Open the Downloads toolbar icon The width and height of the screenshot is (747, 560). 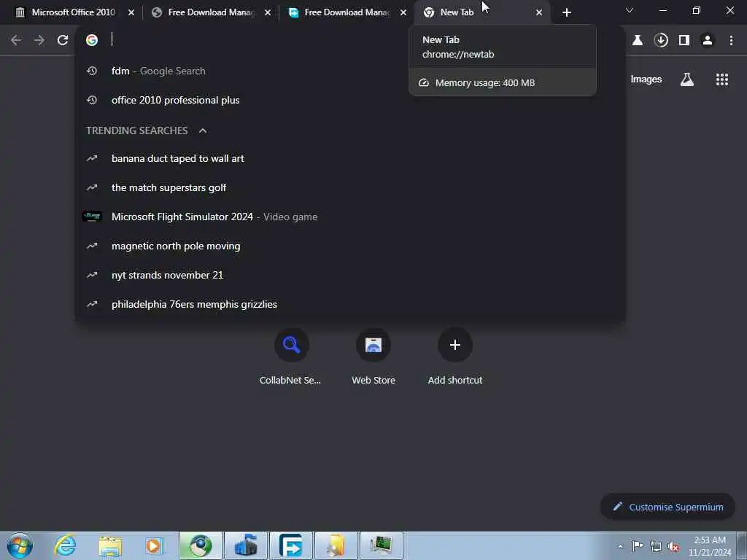[x=661, y=40]
